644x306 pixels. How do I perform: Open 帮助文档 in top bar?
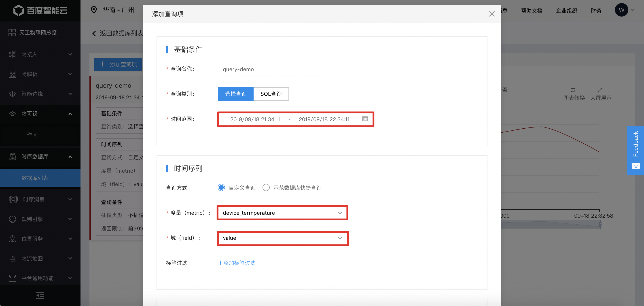(532, 11)
